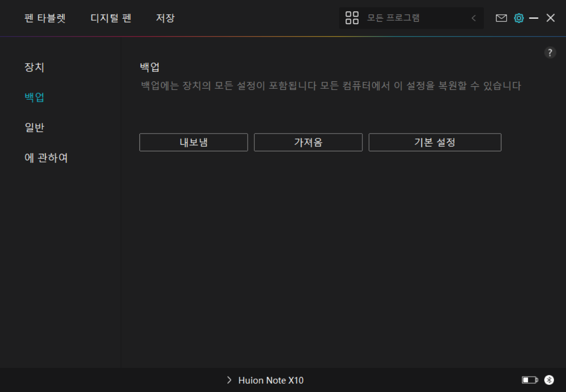Expand device list arrow beside Huion Note X10
566x392 pixels.
point(229,380)
